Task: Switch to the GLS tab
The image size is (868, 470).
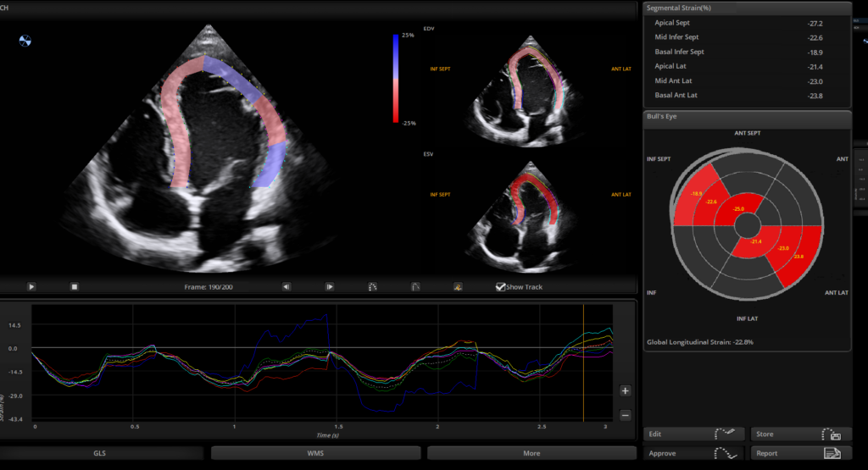Action: 102,453
